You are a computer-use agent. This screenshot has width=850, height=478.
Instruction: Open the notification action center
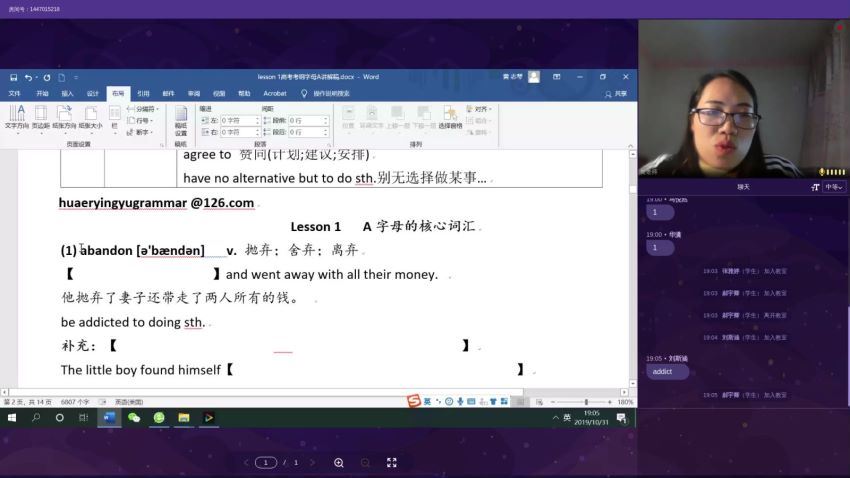621,418
